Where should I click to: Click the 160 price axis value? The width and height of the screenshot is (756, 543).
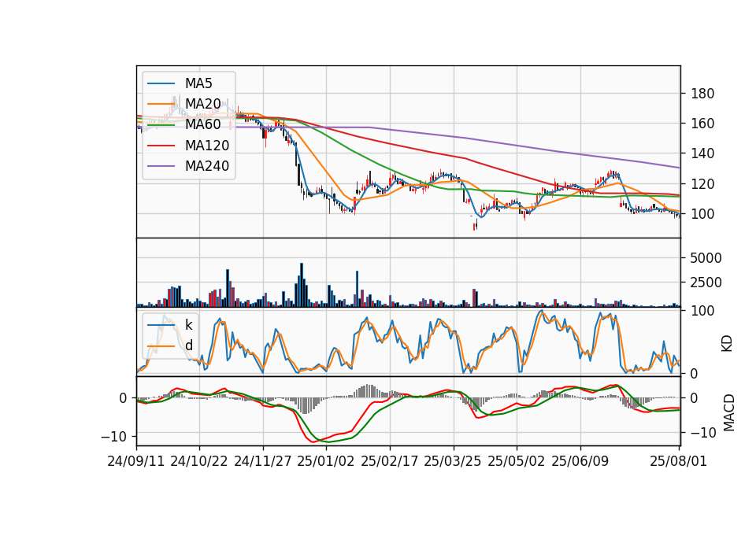[x=702, y=124]
